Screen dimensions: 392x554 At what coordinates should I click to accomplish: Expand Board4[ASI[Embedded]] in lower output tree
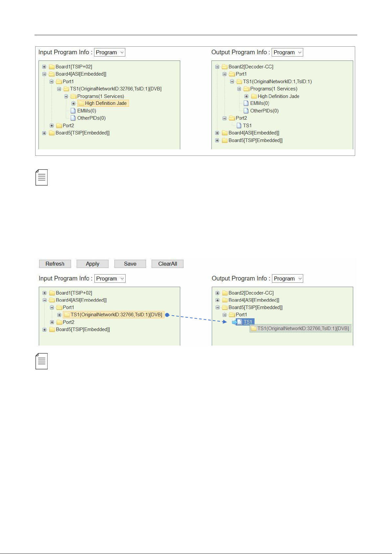click(217, 300)
